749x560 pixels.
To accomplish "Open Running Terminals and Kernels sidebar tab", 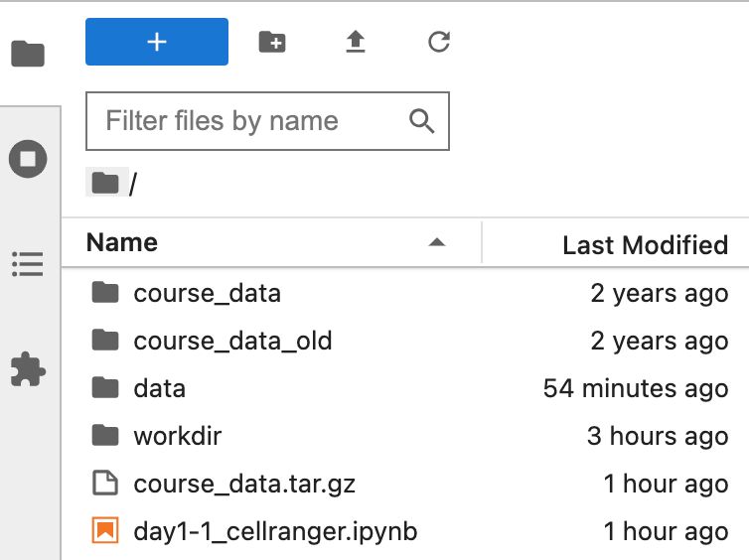I will click(28, 159).
